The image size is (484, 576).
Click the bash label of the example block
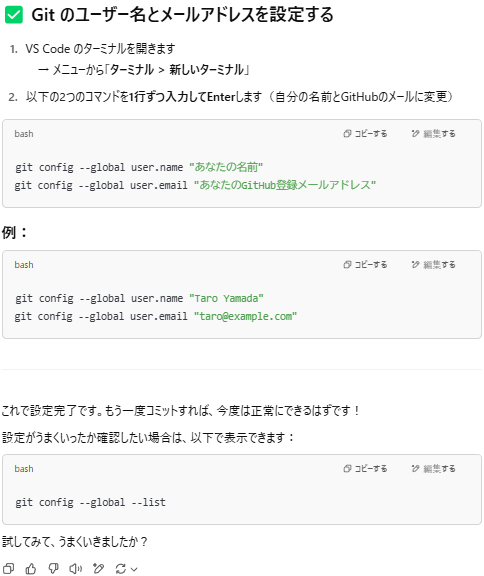tap(24, 264)
